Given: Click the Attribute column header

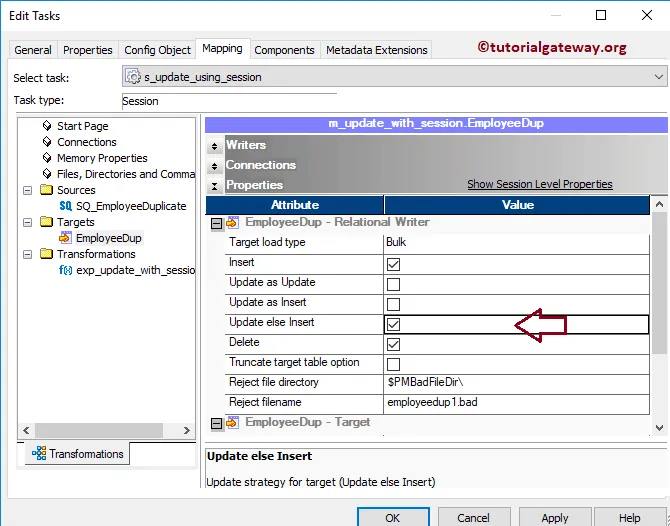Looking at the screenshot, I should coord(295,205).
